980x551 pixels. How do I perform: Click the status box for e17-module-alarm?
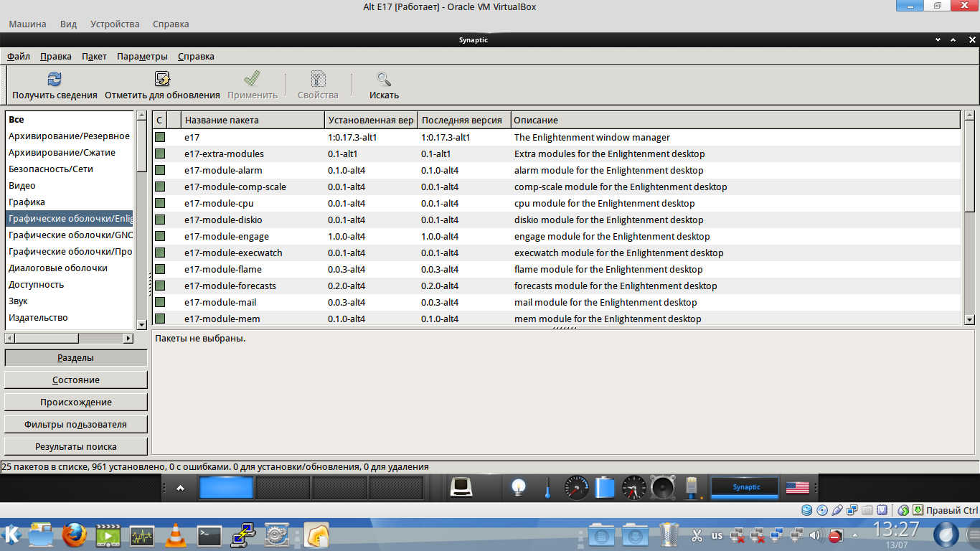160,170
